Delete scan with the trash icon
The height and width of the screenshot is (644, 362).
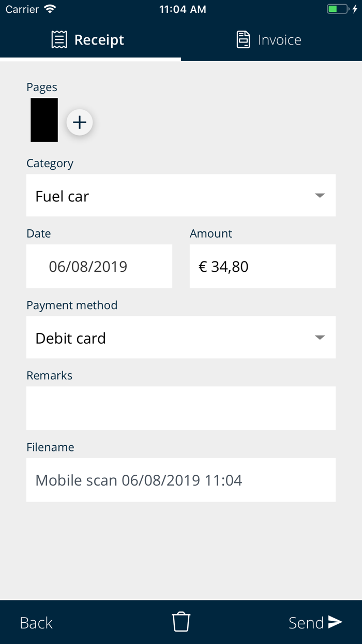(x=181, y=622)
